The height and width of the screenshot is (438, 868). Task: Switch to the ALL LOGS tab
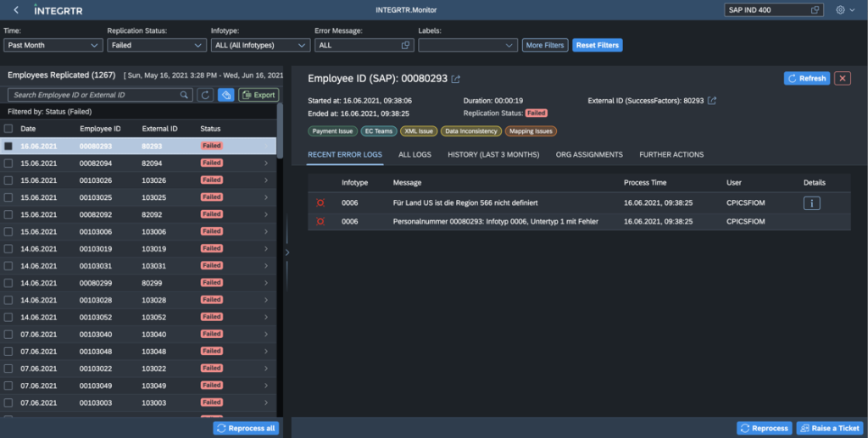(415, 155)
